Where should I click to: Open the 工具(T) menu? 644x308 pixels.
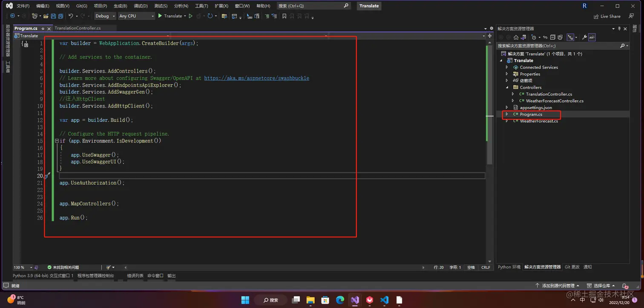[201, 6]
